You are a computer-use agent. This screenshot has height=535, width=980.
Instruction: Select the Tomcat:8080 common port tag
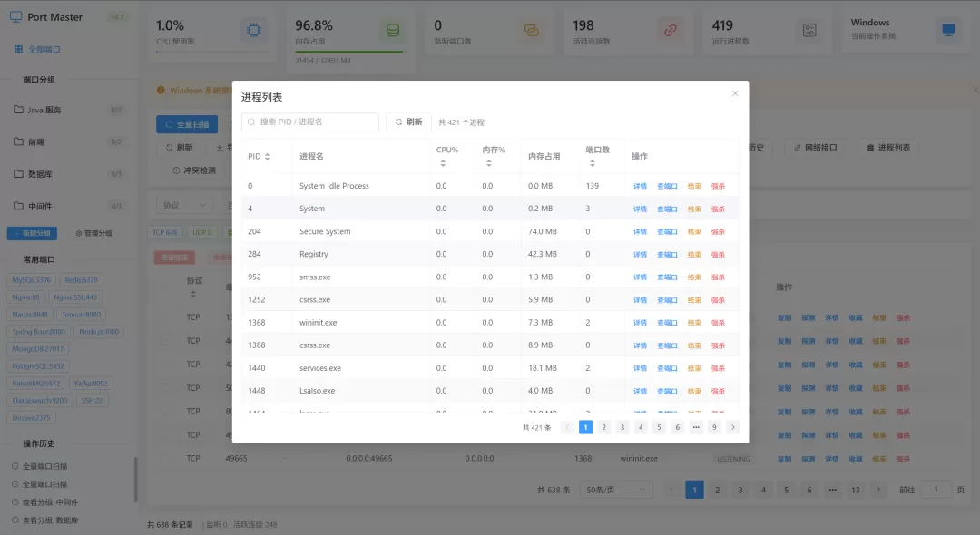pyautogui.click(x=82, y=315)
